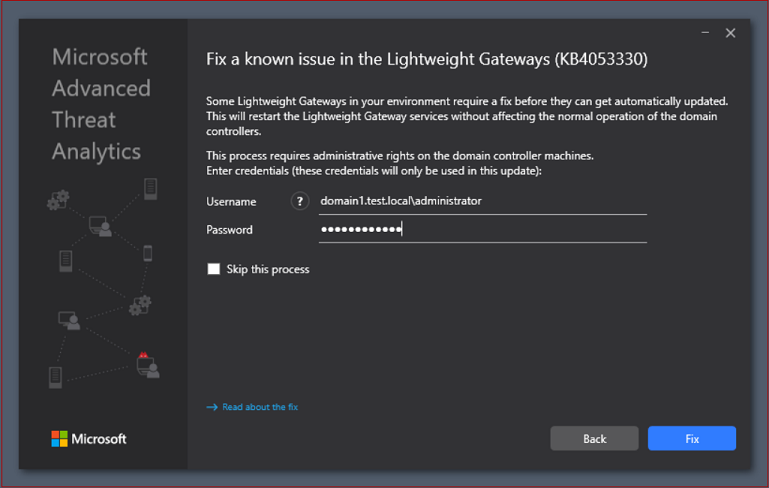Click the Microsoft logo in sidebar
Viewport: 769px width, 488px height.
tap(89, 438)
